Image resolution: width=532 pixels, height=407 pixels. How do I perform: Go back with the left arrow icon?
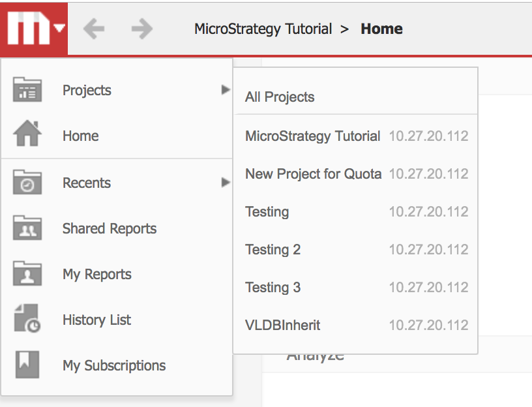[94, 29]
